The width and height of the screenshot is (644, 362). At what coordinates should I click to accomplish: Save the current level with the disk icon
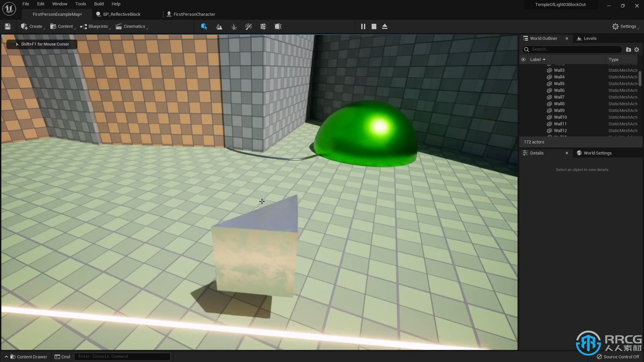click(8, 26)
